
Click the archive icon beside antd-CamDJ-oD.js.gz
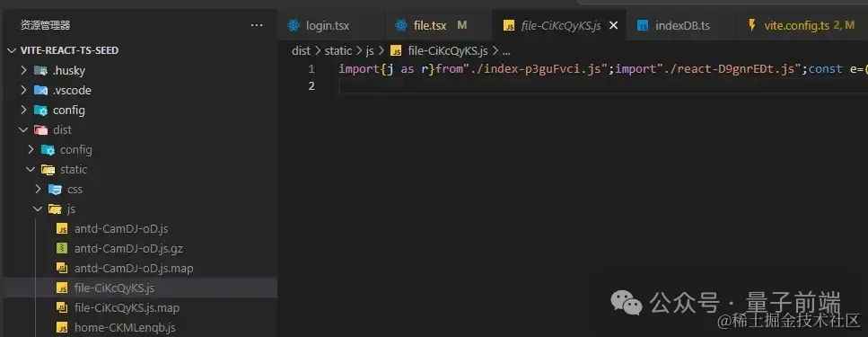click(x=63, y=248)
